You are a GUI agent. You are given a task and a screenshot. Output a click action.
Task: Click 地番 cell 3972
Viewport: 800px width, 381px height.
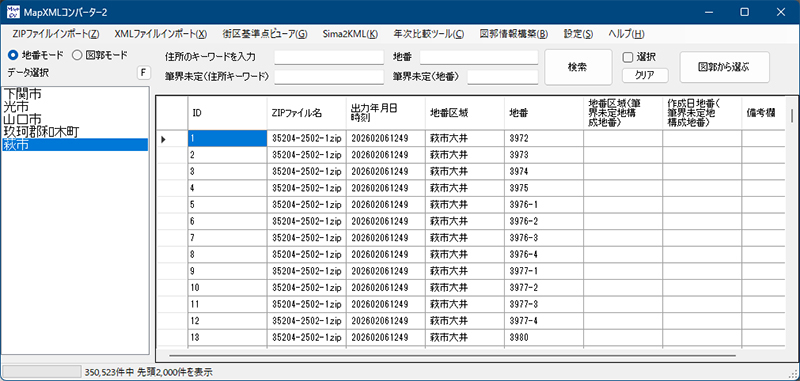point(544,138)
